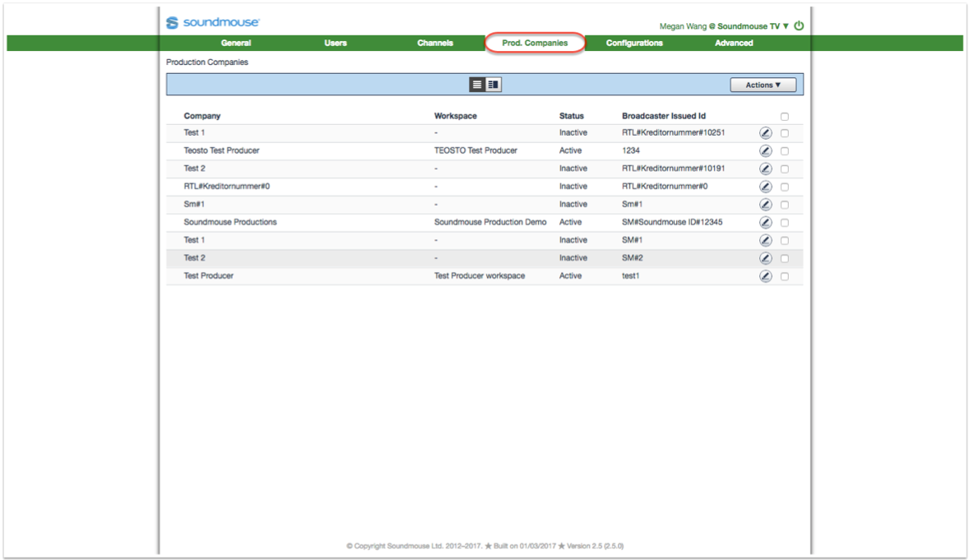The image size is (969, 560).
Task: Tick checkbox for Test 1 RTL#Kreditornummer#10251
Action: (784, 133)
